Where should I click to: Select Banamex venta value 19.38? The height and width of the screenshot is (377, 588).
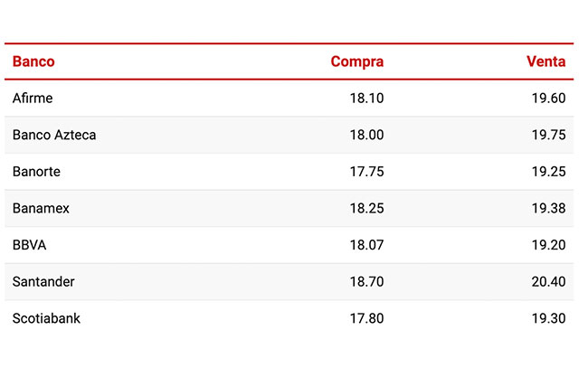coord(548,208)
